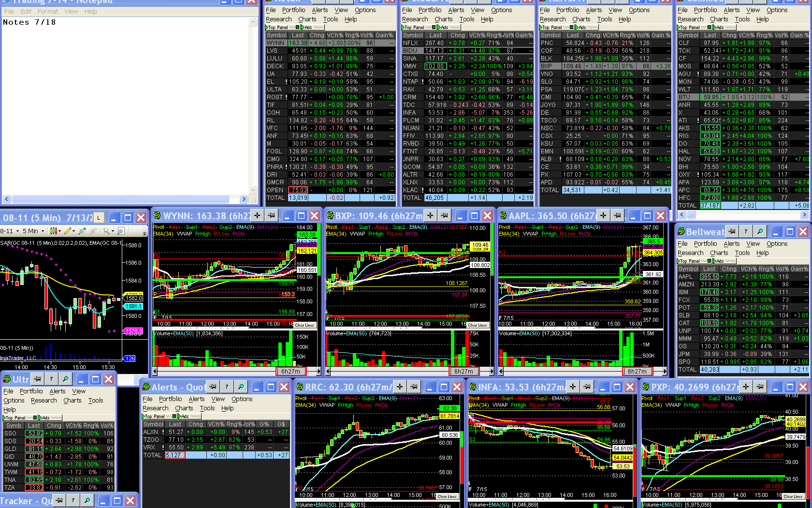Click the L button on the NinjaTrader chart title bar

[99, 217]
